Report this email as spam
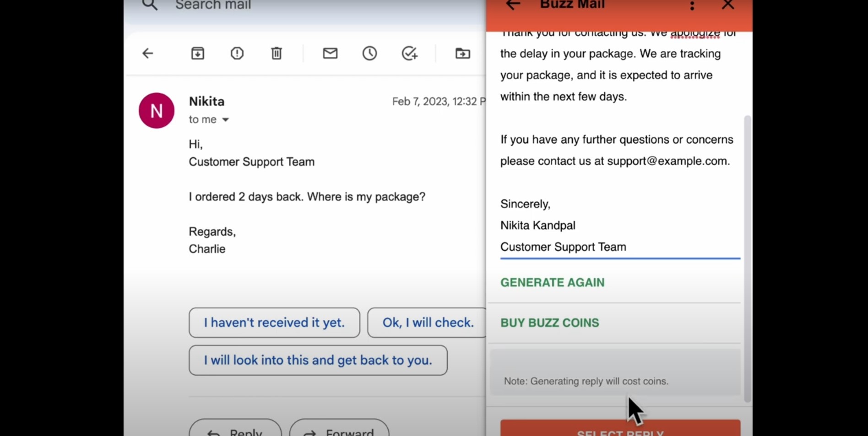The height and width of the screenshot is (436, 868). (x=237, y=54)
